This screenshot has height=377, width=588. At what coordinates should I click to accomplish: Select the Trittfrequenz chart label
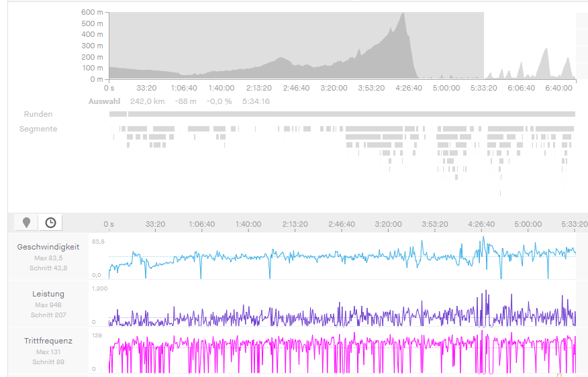point(48,341)
